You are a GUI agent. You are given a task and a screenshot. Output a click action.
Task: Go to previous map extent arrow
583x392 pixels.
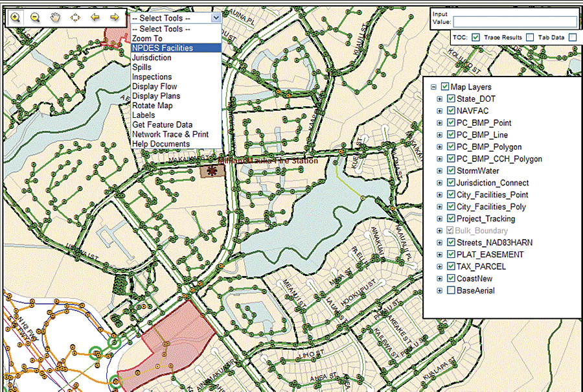(x=95, y=17)
